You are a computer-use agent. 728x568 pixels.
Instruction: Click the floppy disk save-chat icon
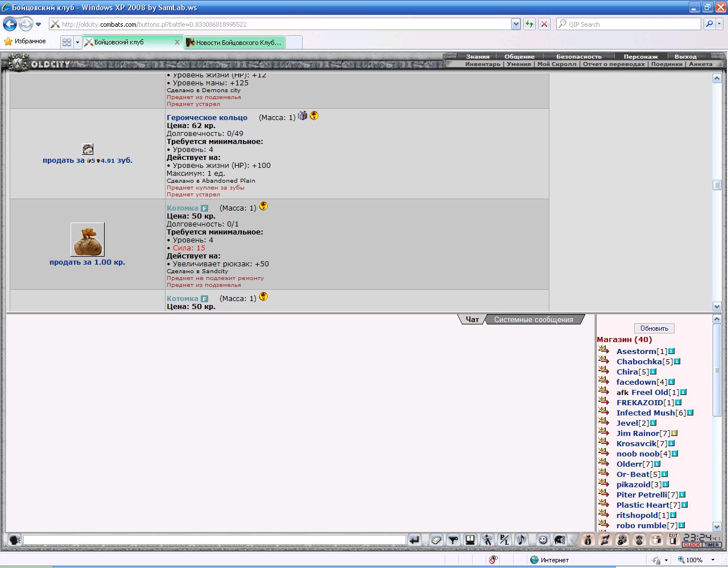pyautogui.click(x=470, y=540)
